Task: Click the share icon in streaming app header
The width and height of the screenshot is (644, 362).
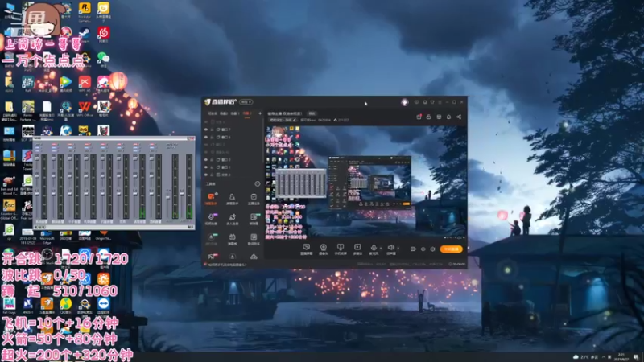Action: pos(459,117)
